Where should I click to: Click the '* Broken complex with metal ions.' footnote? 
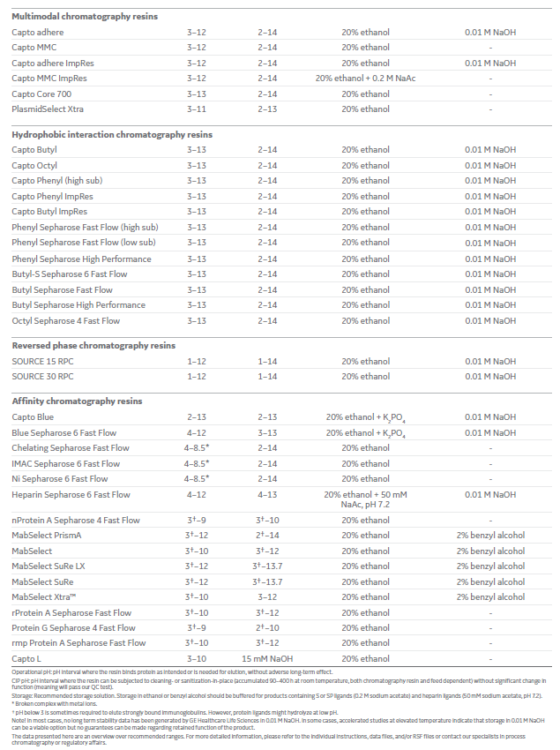[55, 703]
